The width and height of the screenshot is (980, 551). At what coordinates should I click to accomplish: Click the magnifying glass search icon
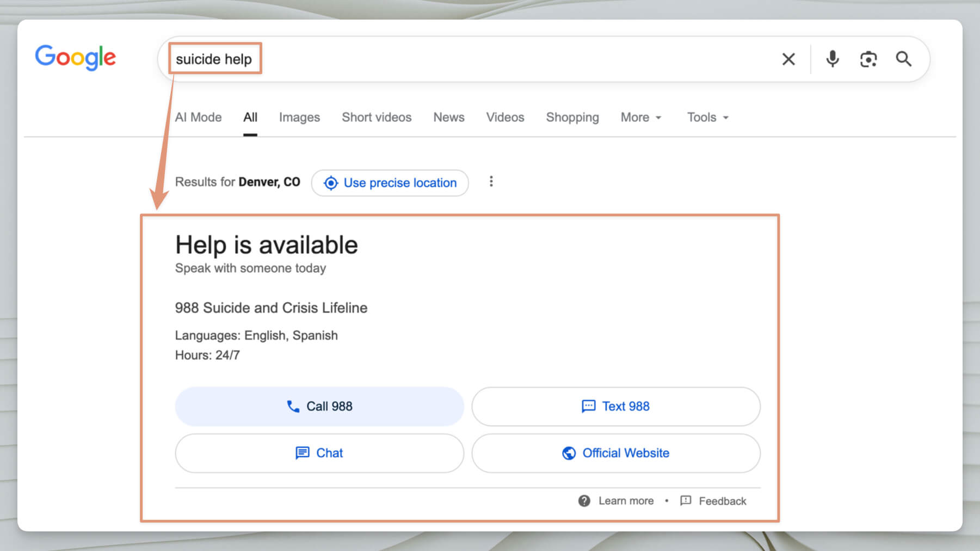(x=904, y=59)
